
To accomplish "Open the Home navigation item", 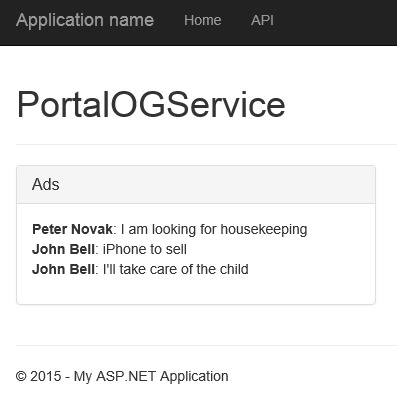I will pos(203,20).
